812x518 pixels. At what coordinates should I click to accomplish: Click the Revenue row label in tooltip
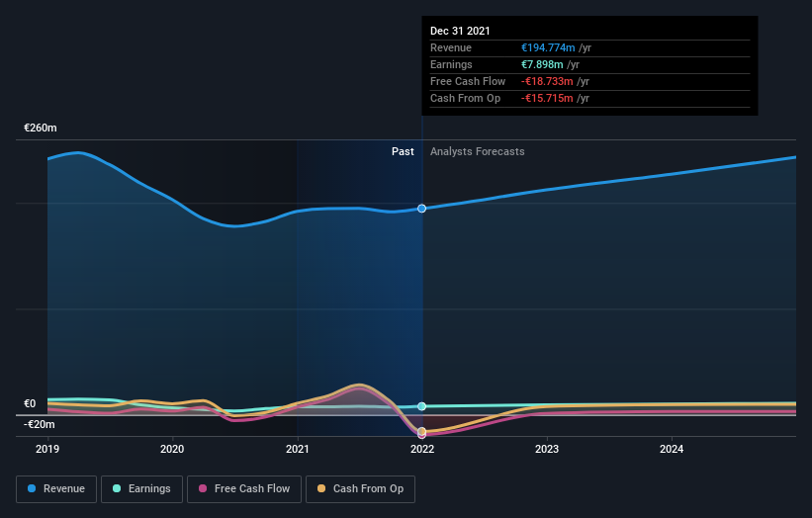[x=451, y=47]
